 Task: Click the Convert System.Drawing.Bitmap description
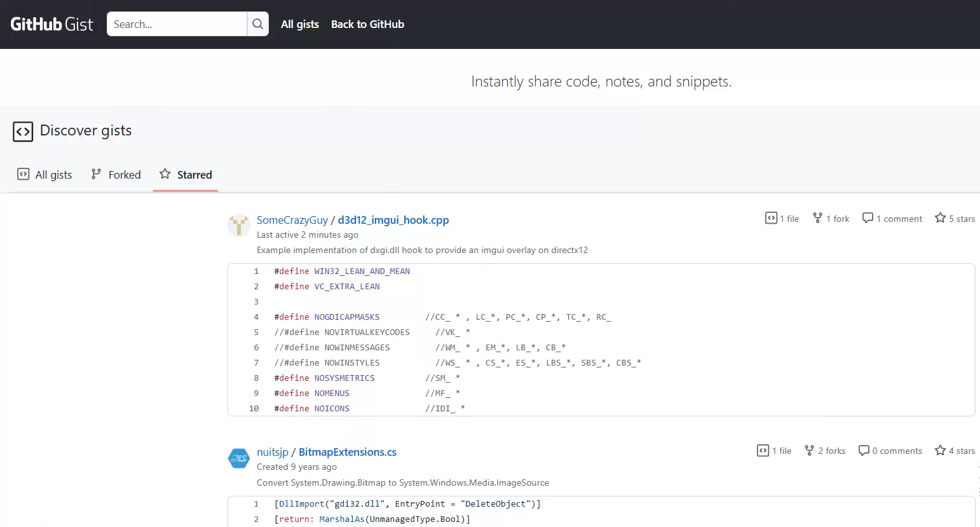tap(403, 483)
